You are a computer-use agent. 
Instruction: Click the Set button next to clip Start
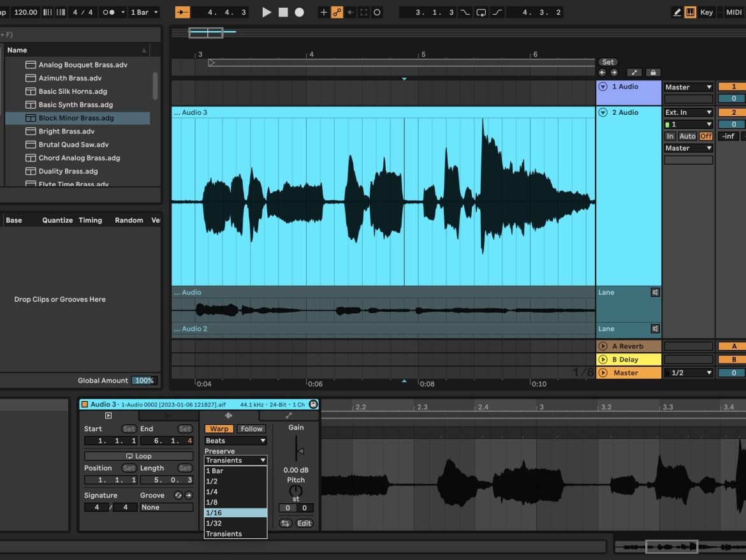[x=129, y=429]
